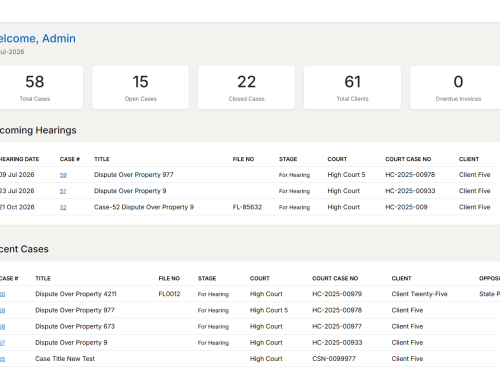Click the Welcome, Admin heading
This screenshot has height=370, width=500.
(37, 38)
